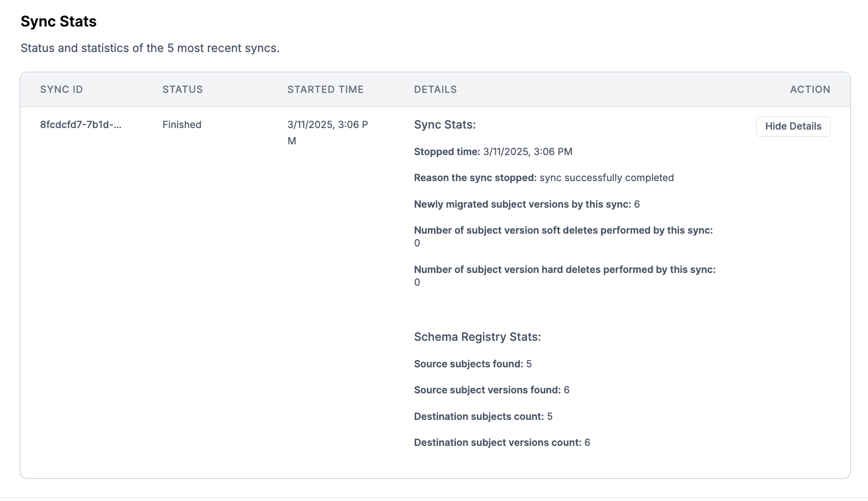This screenshot has width=868, height=501.
Task: Click the Sync Stats page title
Action: coord(59,21)
